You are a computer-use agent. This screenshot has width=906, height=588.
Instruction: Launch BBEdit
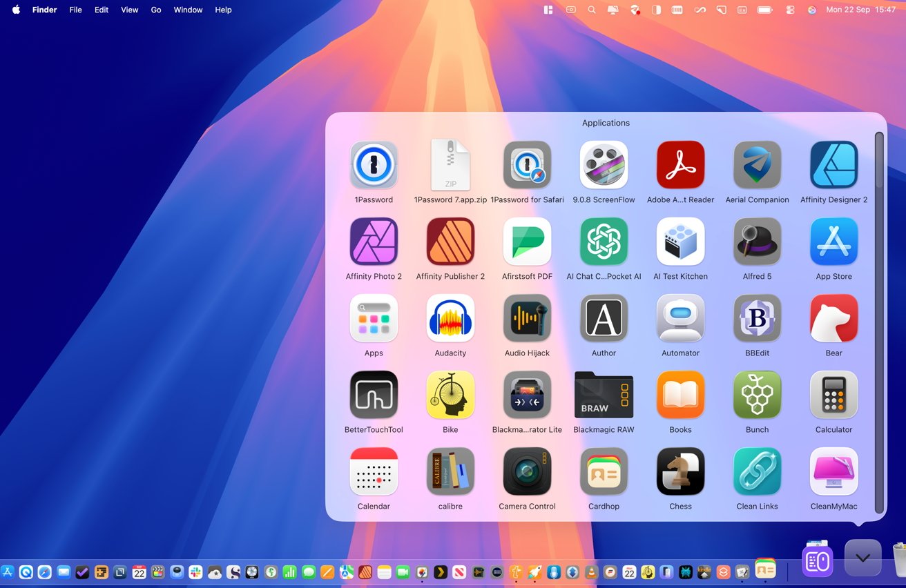click(757, 318)
